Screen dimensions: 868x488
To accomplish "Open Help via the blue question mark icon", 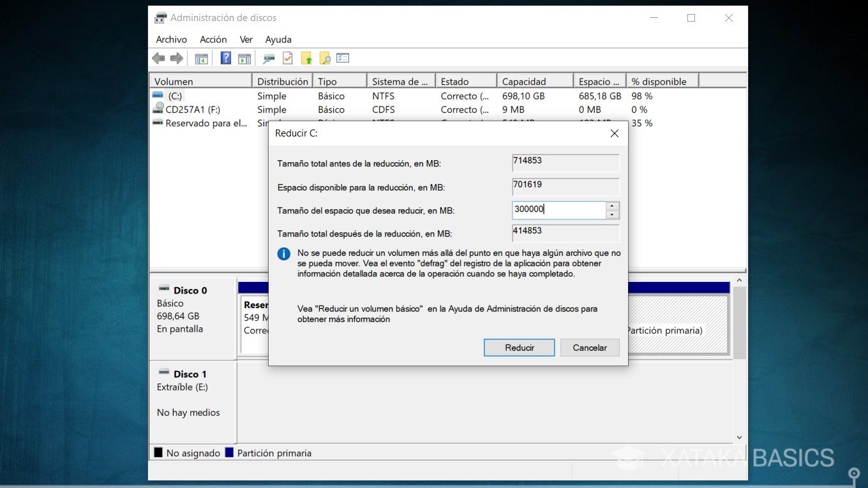I will tap(225, 58).
